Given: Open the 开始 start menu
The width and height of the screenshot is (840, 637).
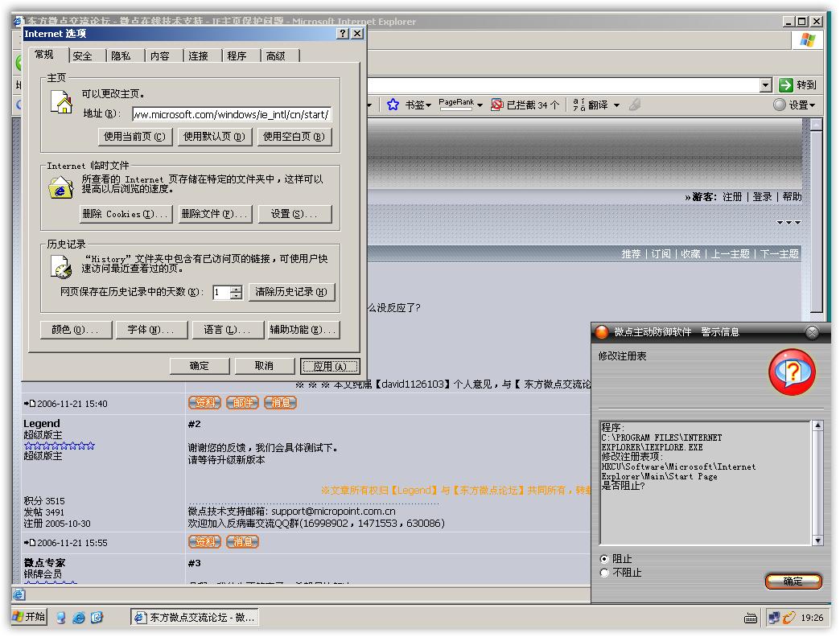Looking at the screenshot, I should click(x=30, y=617).
